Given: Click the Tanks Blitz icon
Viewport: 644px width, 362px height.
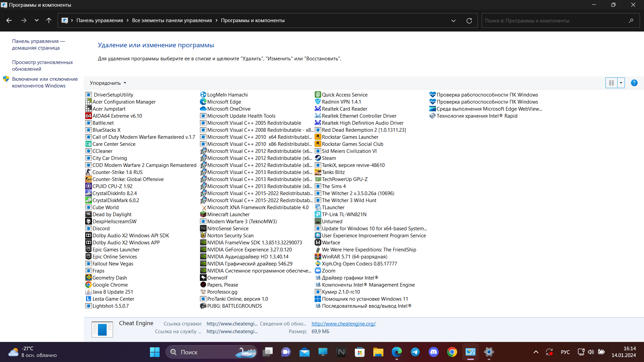Looking at the screenshot, I should (x=318, y=172).
